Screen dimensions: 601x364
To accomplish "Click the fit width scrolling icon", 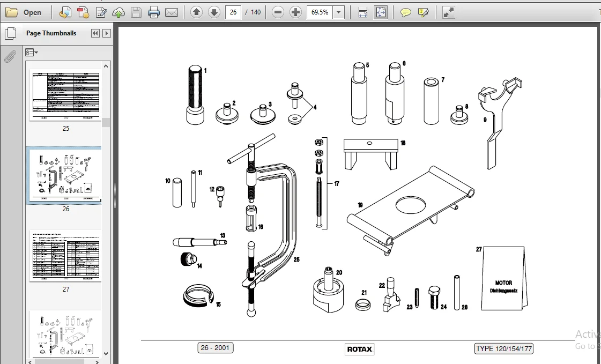I will click(x=362, y=12).
